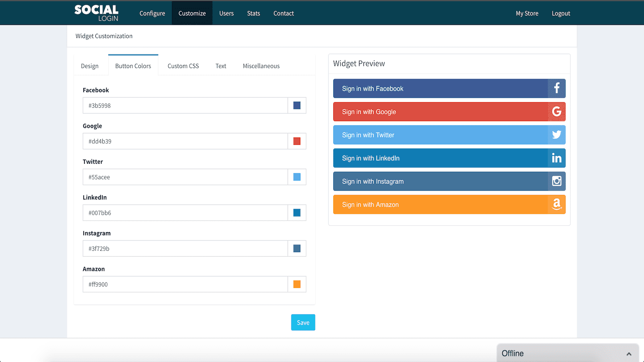
Task: Focus the LinkedIn hex color field
Action: coord(185,213)
